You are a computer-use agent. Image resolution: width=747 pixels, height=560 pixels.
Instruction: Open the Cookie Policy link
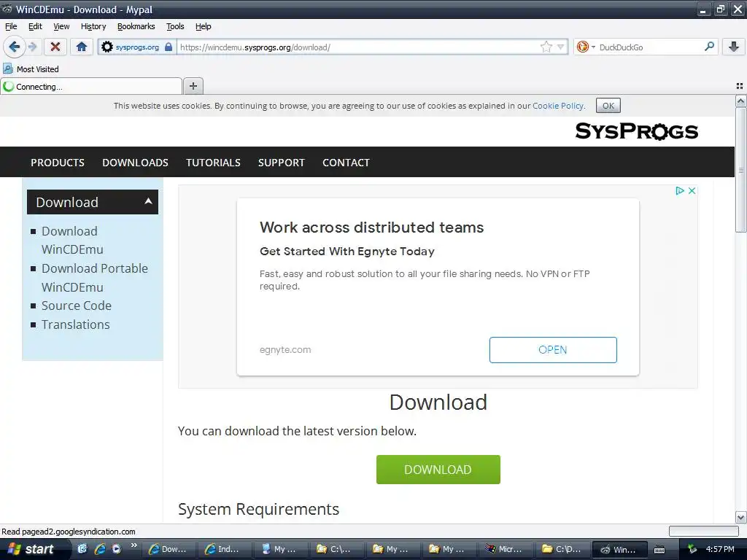[558, 106]
